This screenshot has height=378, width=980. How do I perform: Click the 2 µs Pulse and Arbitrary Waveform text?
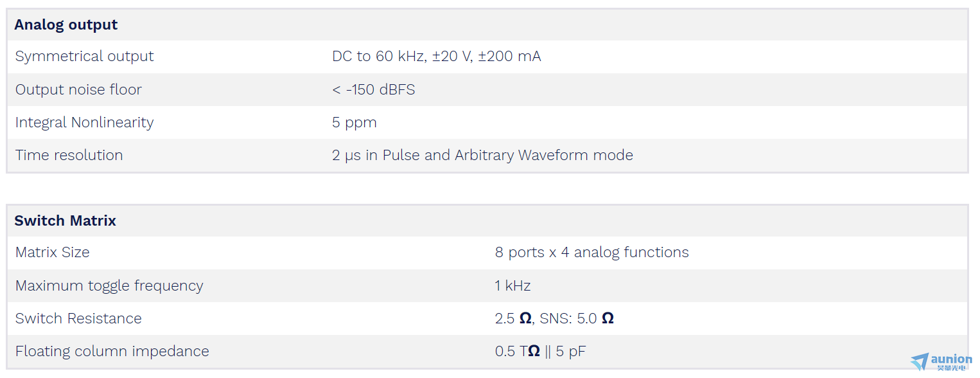pos(483,156)
